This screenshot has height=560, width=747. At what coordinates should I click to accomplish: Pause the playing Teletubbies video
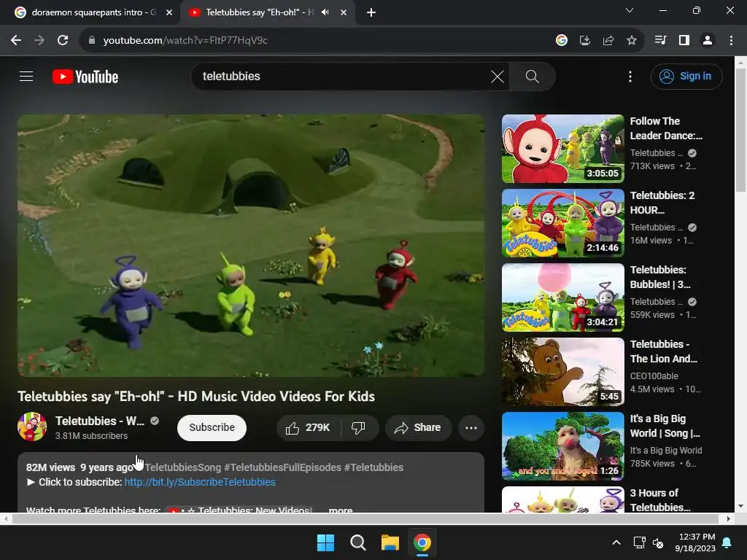[251, 245]
